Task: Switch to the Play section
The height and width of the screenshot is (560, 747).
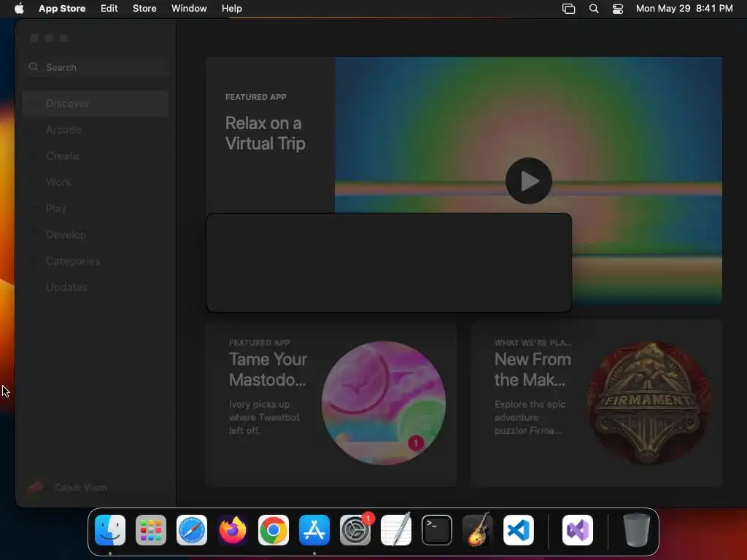Action: (x=96, y=208)
